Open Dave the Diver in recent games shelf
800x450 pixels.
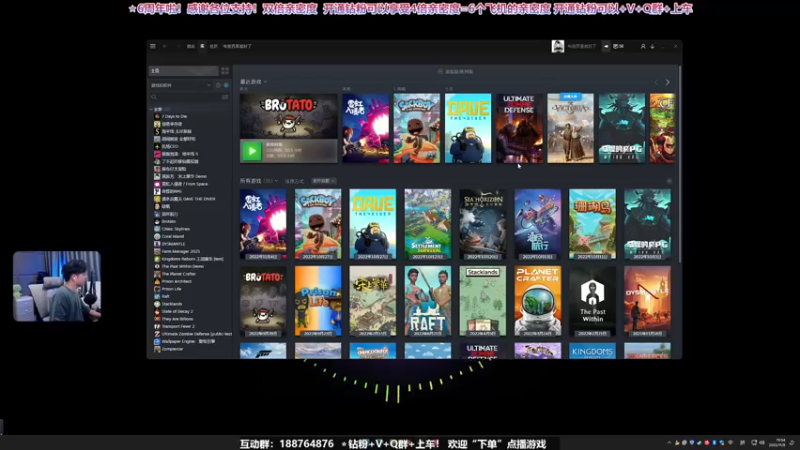(x=468, y=128)
